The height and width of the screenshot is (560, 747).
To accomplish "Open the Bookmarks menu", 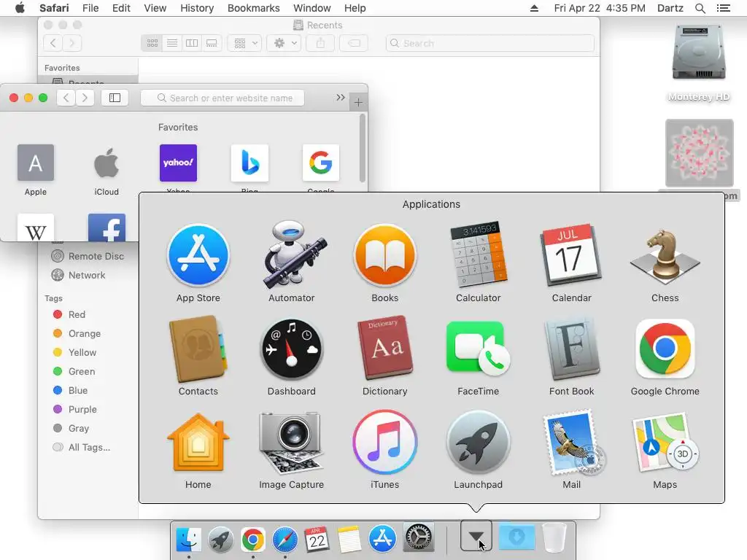I will point(254,8).
